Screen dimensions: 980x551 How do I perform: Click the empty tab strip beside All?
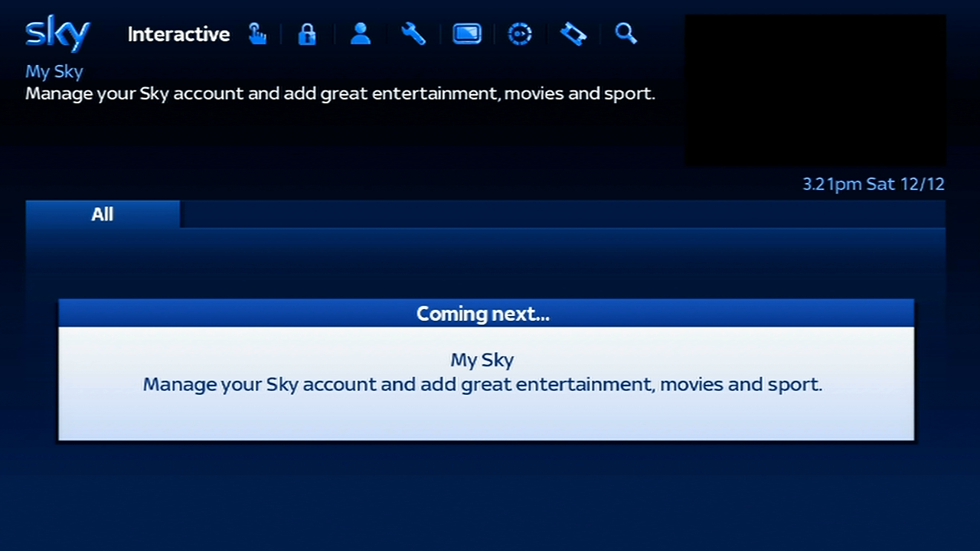pos(562,214)
